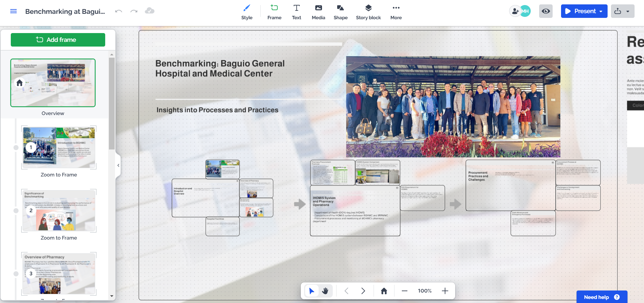Click the presentation title Benchmarking at Bagui...

pyautogui.click(x=65, y=11)
